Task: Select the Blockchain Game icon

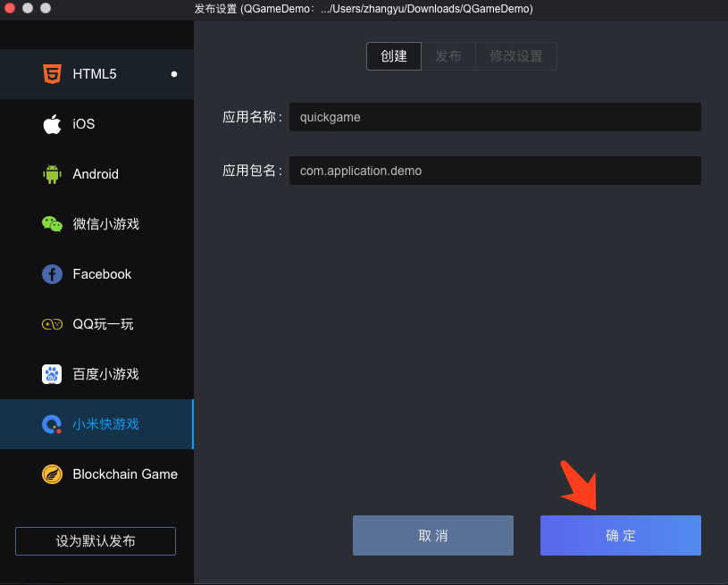Action: coord(53,474)
